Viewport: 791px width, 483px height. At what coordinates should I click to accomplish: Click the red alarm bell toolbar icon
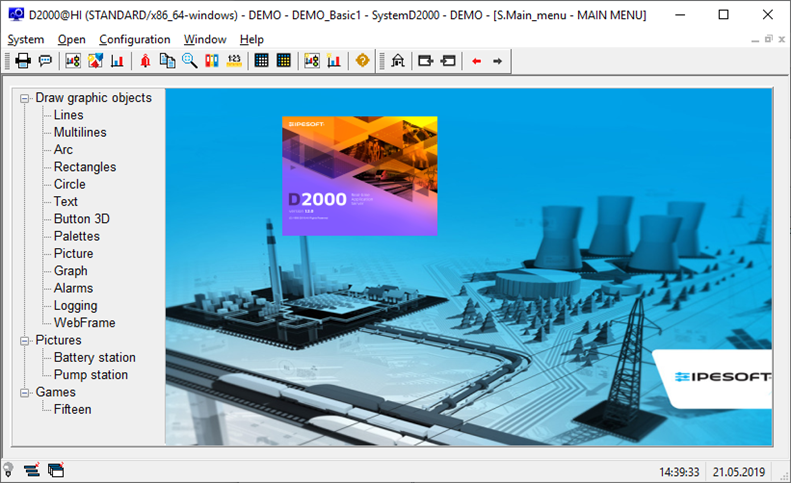click(x=145, y=61)
